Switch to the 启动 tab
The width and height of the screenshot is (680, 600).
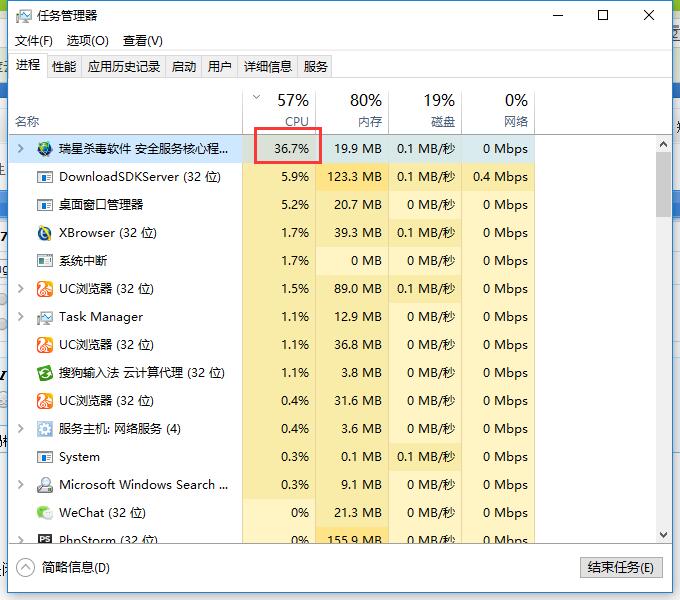(x=184, y=67)
